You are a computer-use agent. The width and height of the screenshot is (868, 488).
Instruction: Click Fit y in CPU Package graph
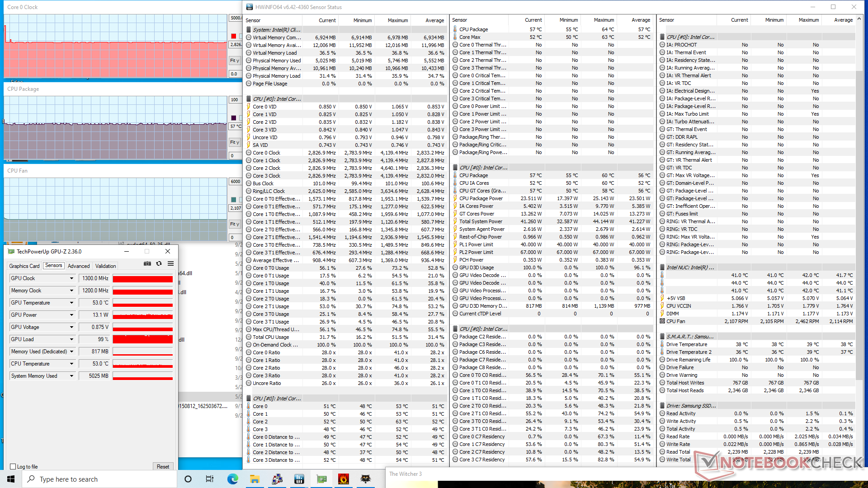pos(235,142)
